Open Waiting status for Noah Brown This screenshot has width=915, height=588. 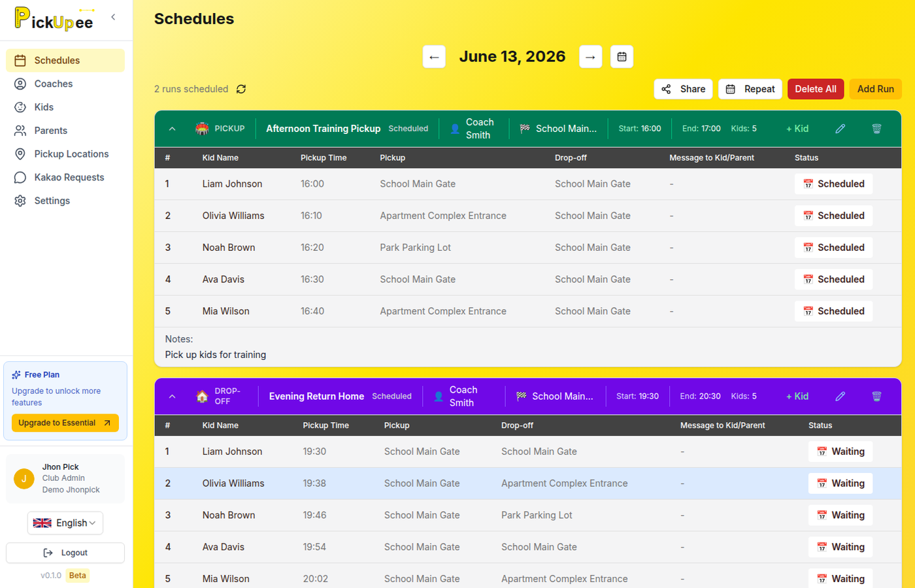(x=840, y=515)
